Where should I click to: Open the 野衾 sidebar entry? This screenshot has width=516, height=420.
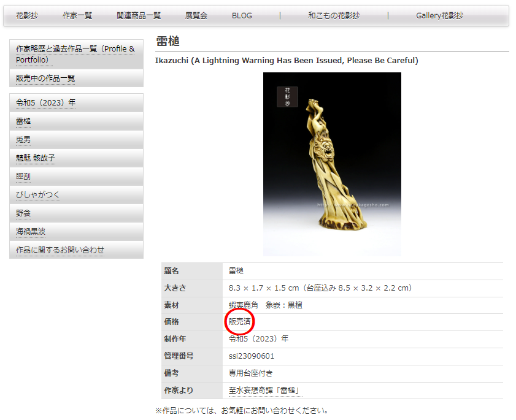[x=23, y=213]
